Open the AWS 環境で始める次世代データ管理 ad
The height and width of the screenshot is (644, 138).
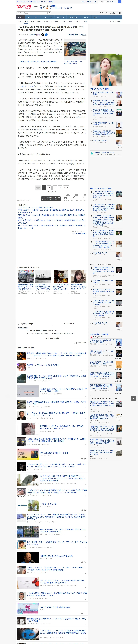[x=54, y=453]
